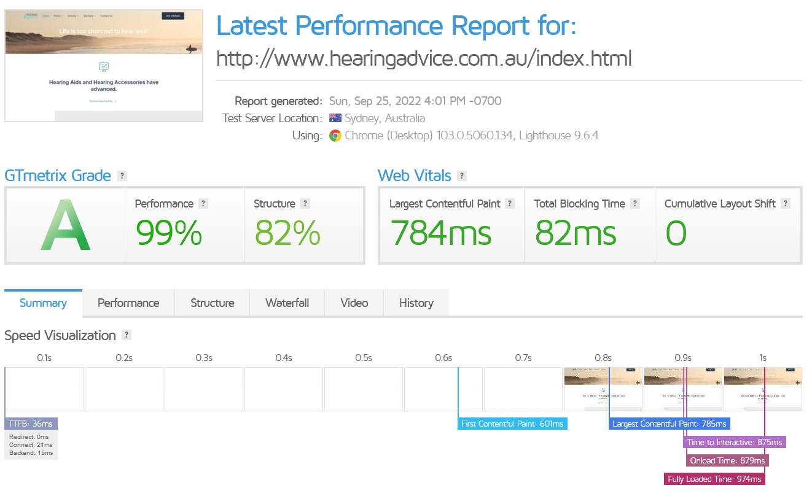Switch to the Summary tab

coord(43,303)
